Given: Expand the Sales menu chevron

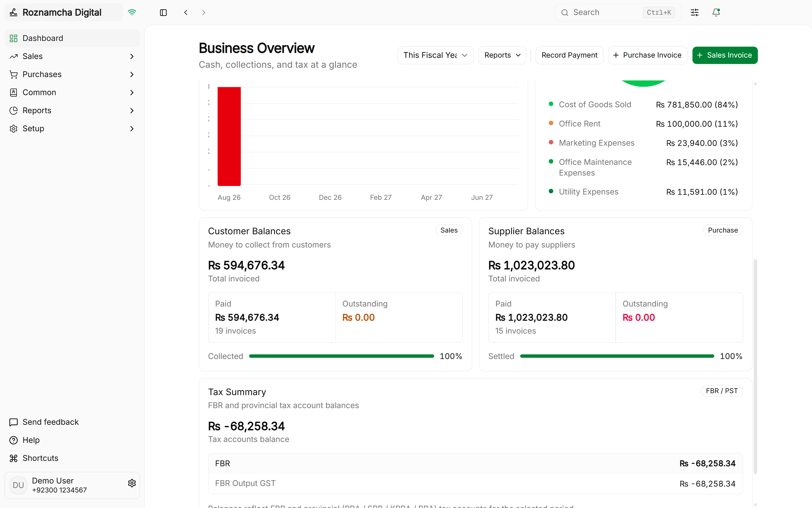Looking at the screenshot, I should [x=132, y=56].
